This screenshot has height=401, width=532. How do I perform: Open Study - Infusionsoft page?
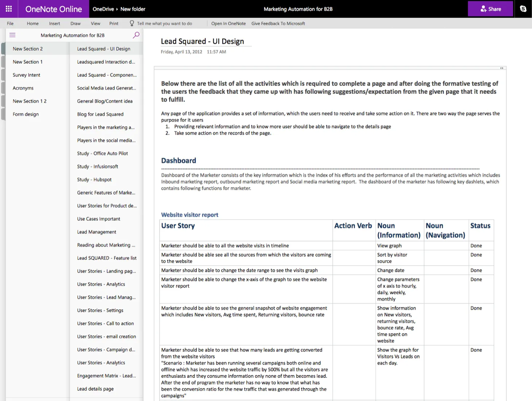click(106, 166)
